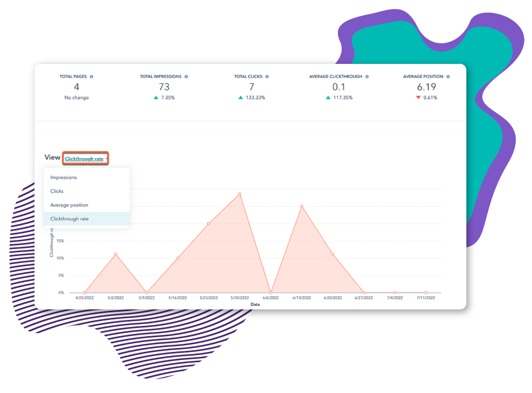Click info icon next to Total Clicks

point(268,77)
